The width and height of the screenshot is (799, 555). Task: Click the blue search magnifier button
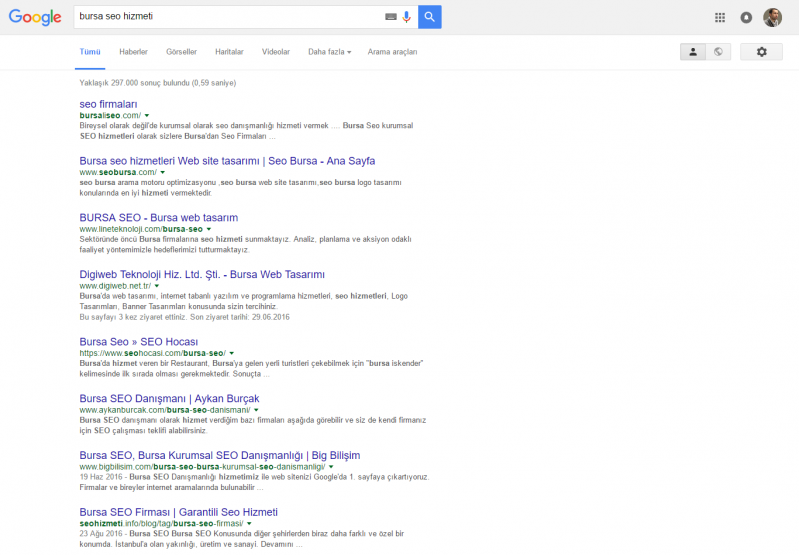[x=430, y=17]
